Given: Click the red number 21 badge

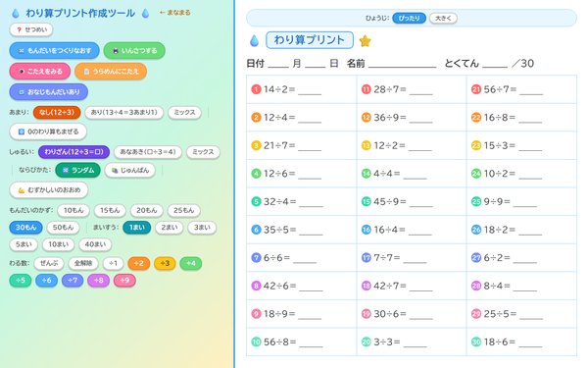Looking at the screenshot, I should tap(476, 89).
